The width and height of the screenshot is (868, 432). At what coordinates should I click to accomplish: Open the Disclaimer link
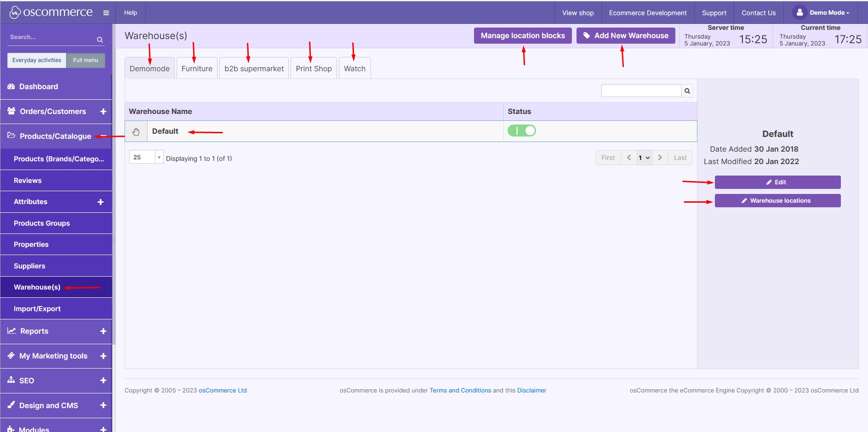coord(531,391)
